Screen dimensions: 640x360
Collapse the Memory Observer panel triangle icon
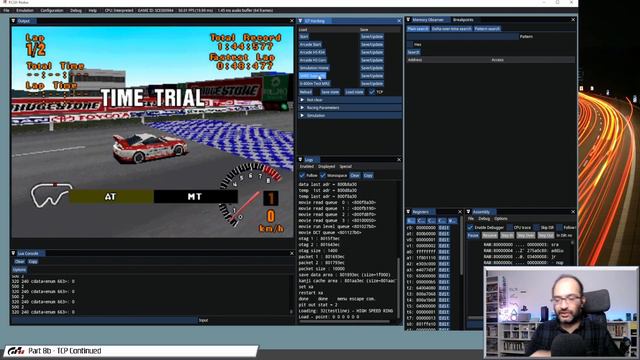pyautogui.click(x=408, y=20)
